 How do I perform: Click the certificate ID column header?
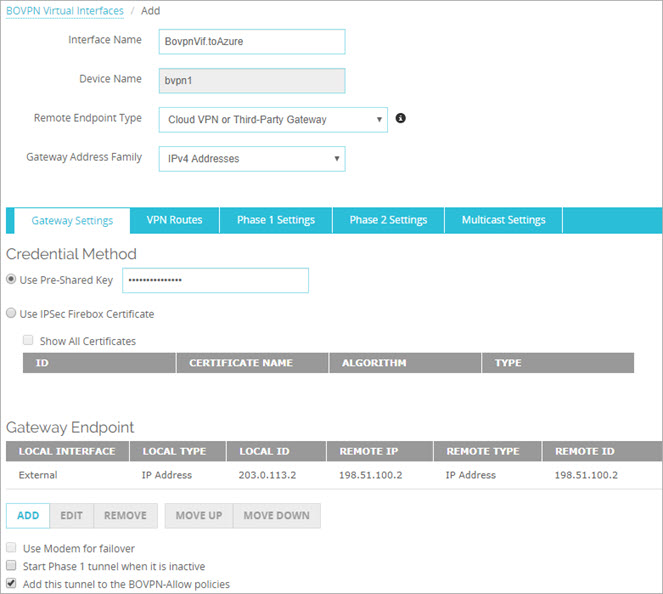click(99, 363)
